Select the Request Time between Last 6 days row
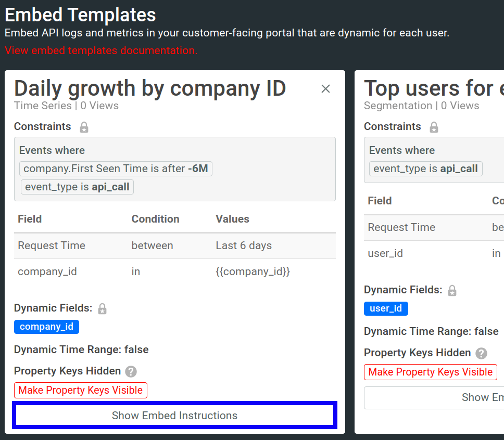 click(174, 245)
